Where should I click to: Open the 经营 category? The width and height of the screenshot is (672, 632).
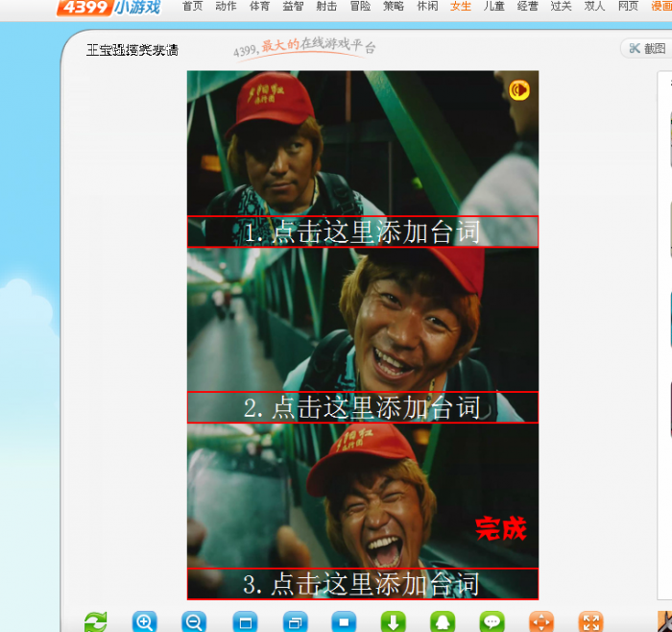coord(528,6)
